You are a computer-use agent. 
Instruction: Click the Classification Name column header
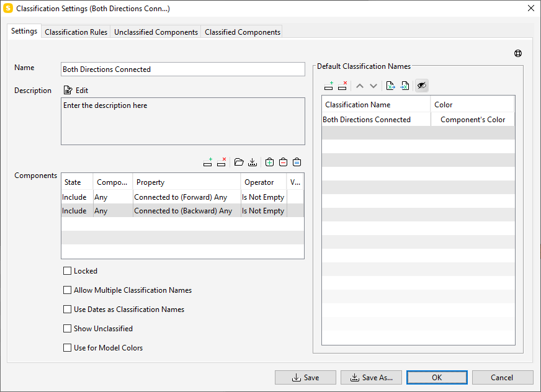376,104
